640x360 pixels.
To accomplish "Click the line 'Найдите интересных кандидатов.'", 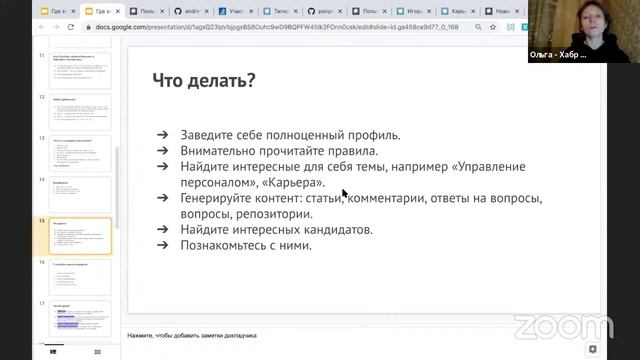I will click(x=277, y=230).
